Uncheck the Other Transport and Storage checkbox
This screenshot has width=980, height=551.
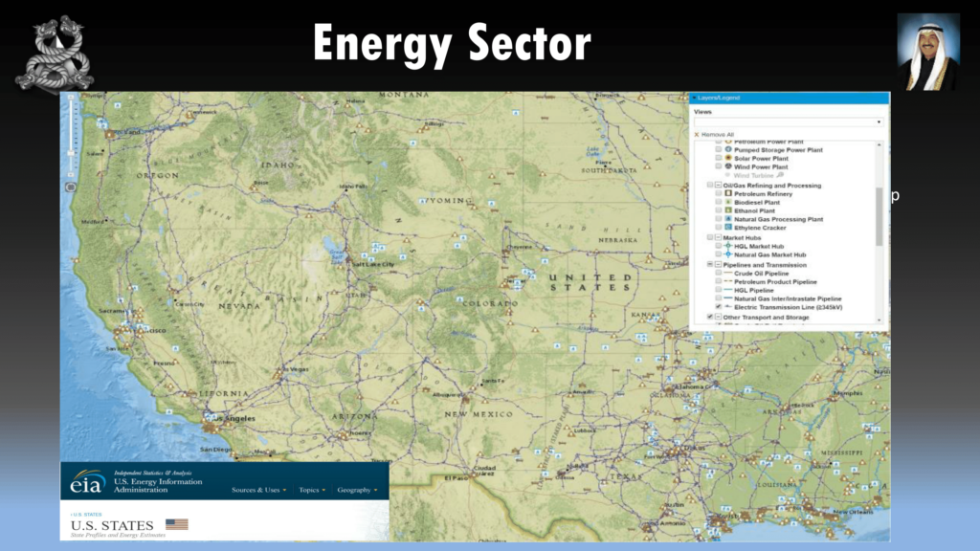pos(710,317)
